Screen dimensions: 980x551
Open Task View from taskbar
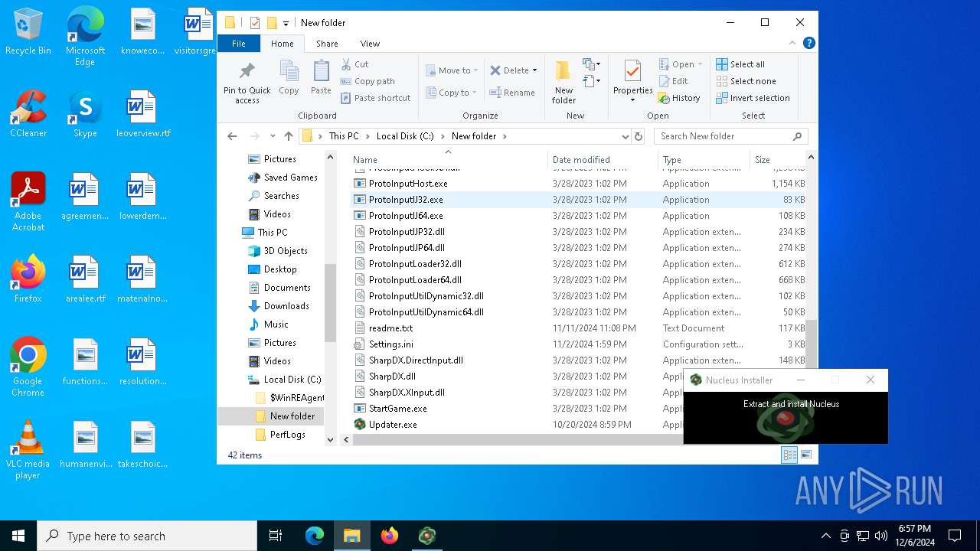[x=276, y=536]
